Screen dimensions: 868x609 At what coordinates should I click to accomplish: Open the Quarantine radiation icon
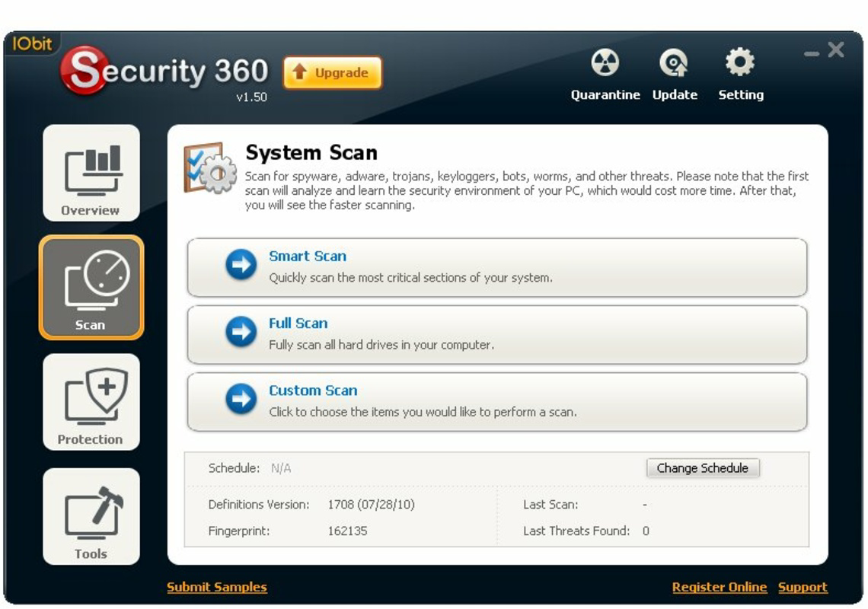[x=605, y=62]
